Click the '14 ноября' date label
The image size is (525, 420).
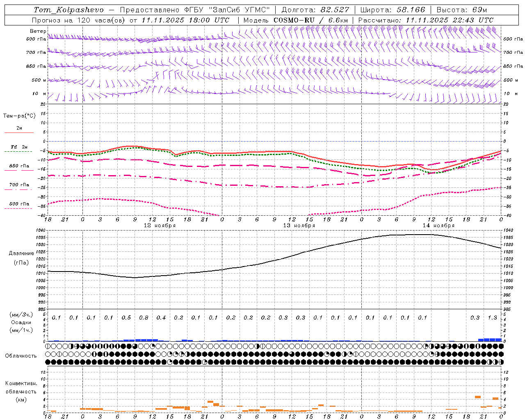[438, 226]
